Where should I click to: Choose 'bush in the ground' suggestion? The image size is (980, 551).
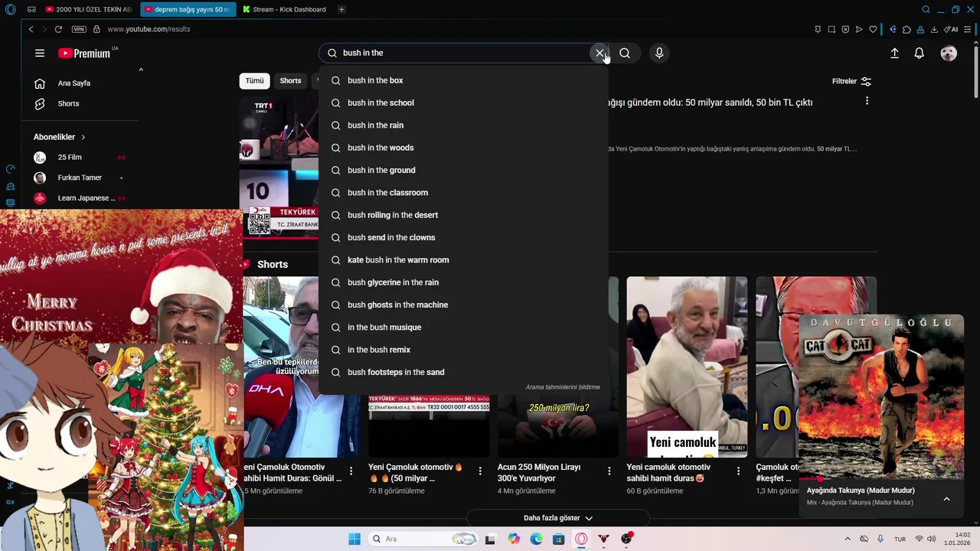pyautogui.click(x=463, y=170)
